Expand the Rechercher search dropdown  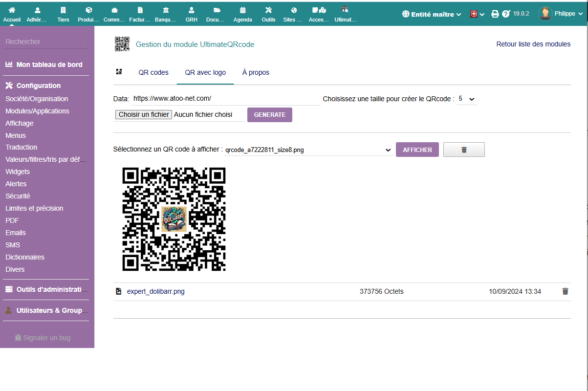tap(46, 42)
